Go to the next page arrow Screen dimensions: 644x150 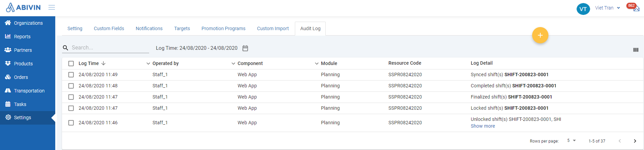pos(635,141)
